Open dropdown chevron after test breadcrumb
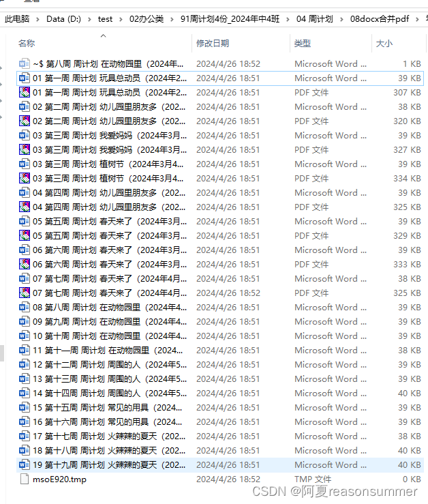 [x=121, y=19]
